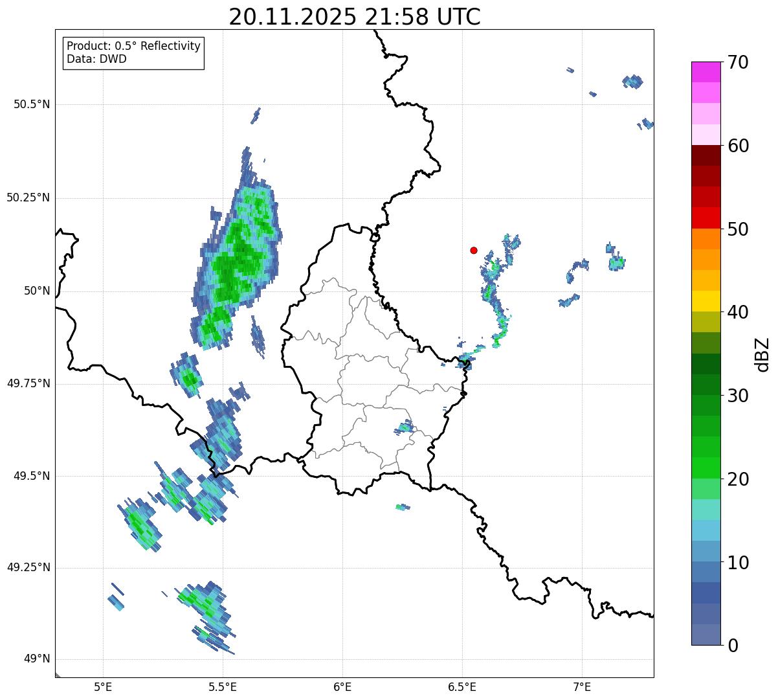Image resolution: width=778 pixels, height=700 pixels.
Task: Click the title 20.11.2025 21:58 UTC
Action: coord(355,17)
